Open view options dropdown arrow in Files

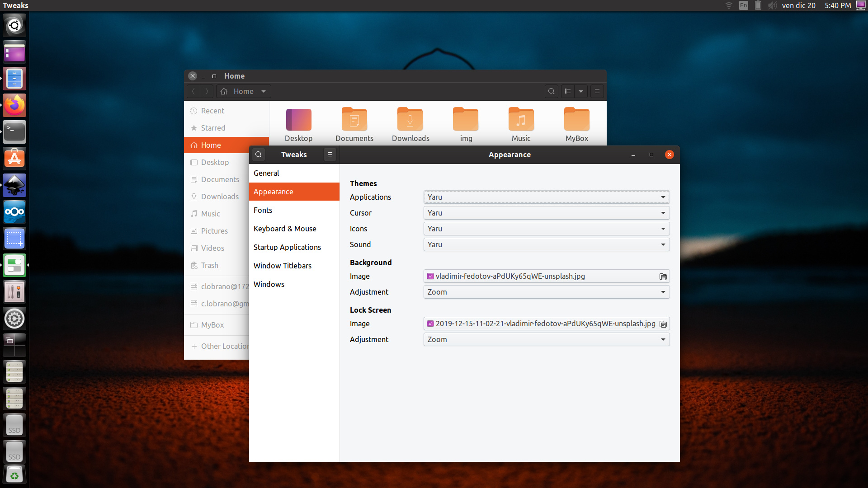click(x=581, y=91)
